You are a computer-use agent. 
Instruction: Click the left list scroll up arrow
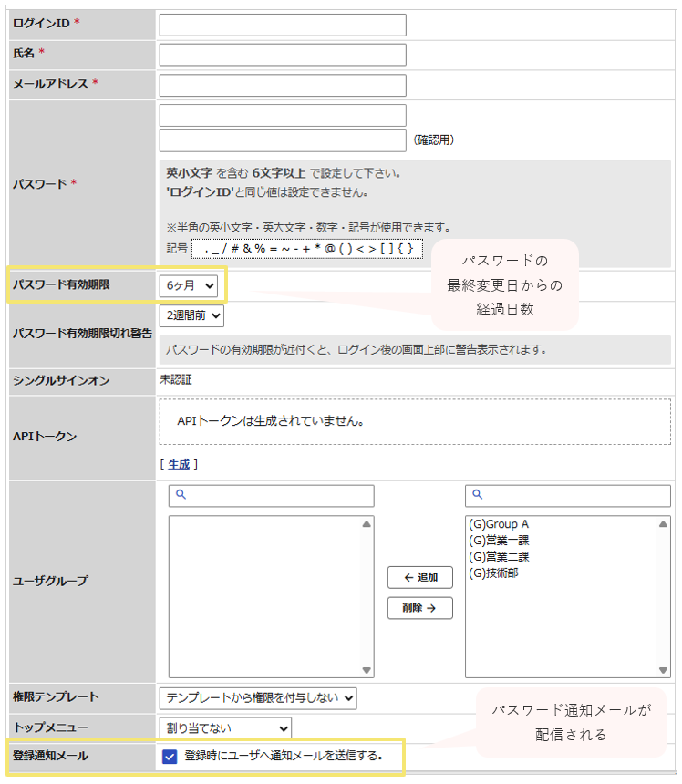[367, 524]
